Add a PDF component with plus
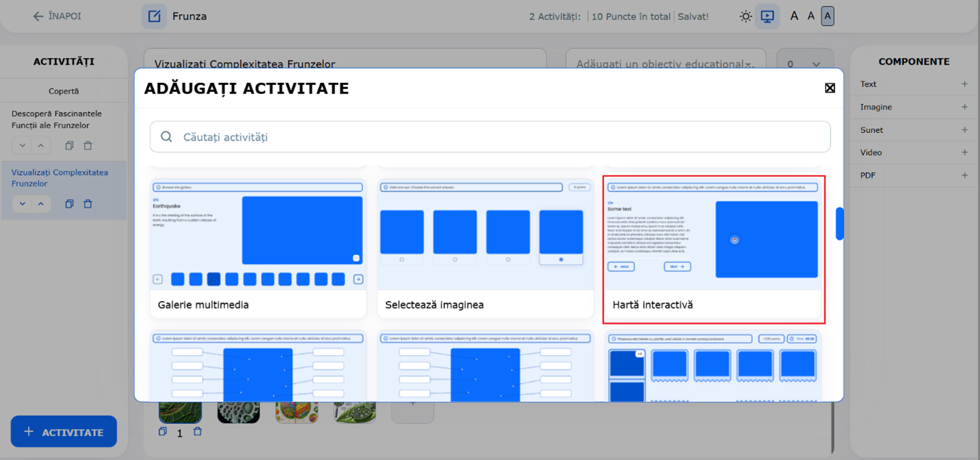The height and width of the screenshot is (460, 980). [x=964, y=175]
